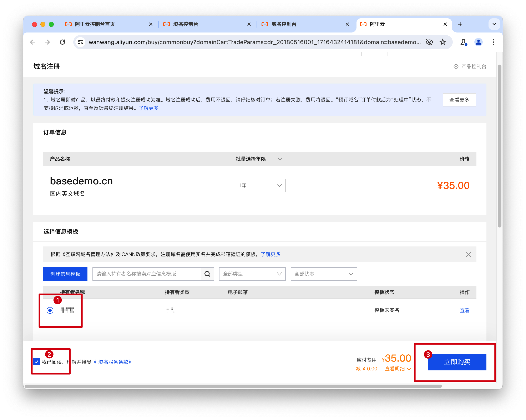
Task: Close the second 域名控制台 tab
Action: (x=347, y=24)
